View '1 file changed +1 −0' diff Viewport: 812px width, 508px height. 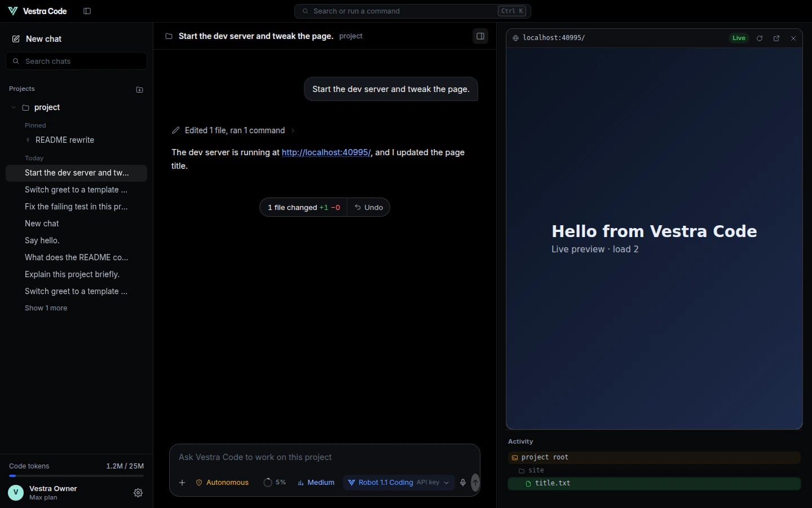[303, 207]
